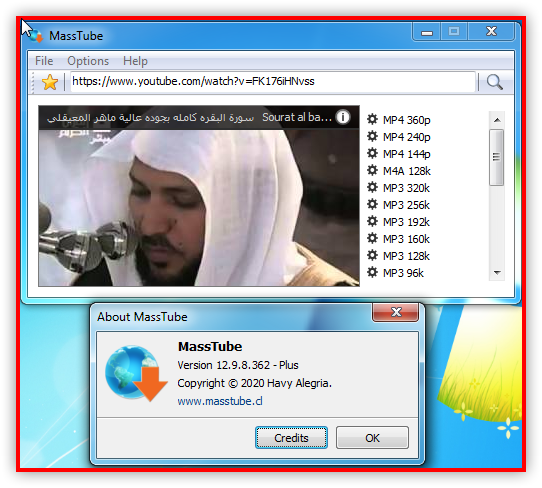Click the magnifying glass search icon
Image resolution: width=542 pixels, height=488 pixels.
(x=494, y=82)
